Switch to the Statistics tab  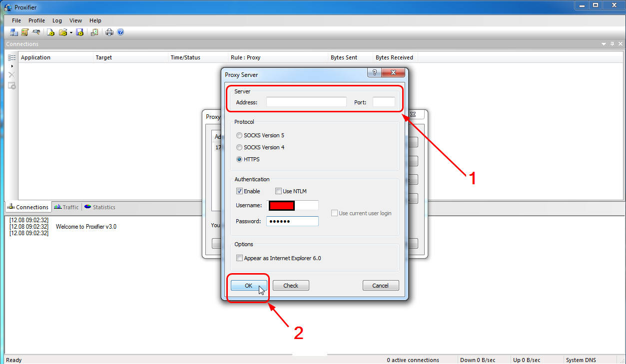100,207
